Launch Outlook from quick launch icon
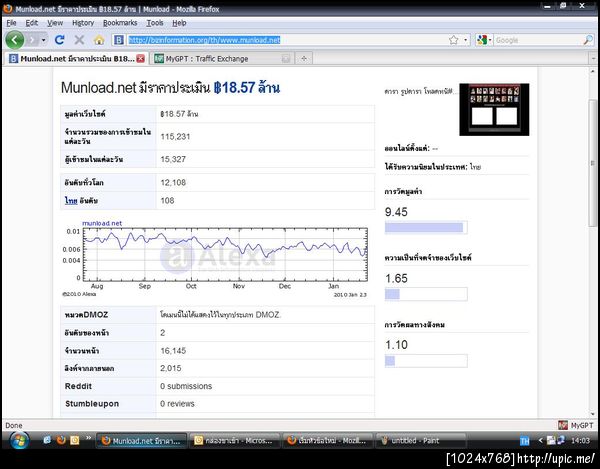 point(75,440)
